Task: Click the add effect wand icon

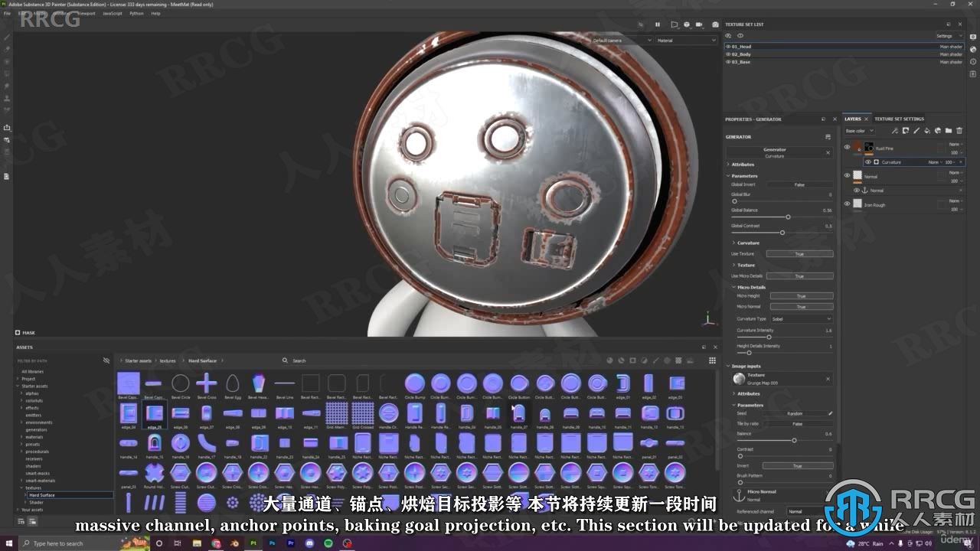Action: 894,131
